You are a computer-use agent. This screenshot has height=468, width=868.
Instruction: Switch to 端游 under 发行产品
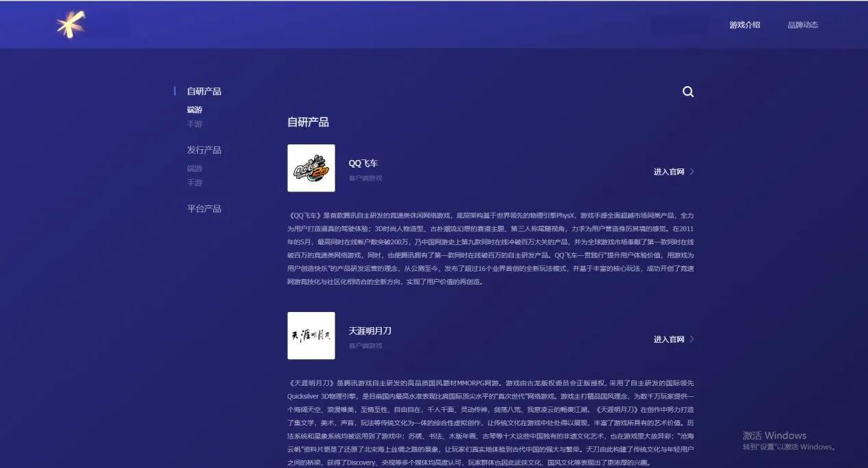(194, 168)
